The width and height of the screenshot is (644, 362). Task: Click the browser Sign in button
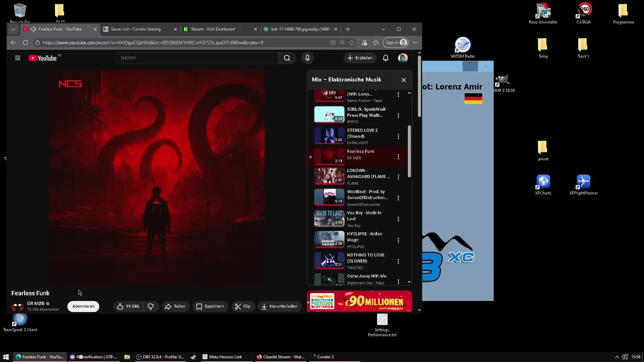pos(395,43)
